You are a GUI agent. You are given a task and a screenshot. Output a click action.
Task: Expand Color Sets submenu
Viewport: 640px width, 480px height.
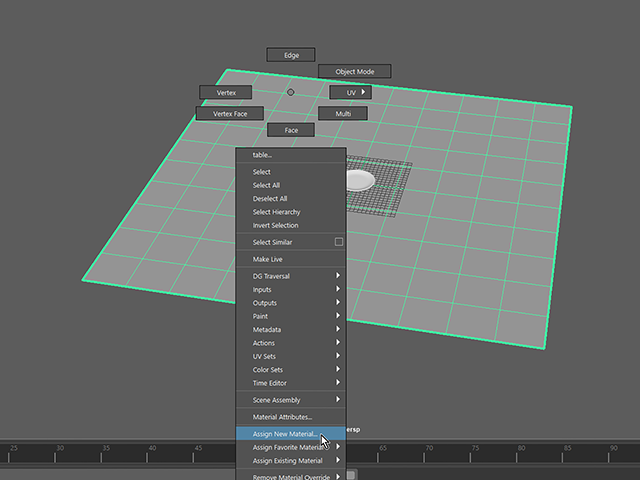291,370
